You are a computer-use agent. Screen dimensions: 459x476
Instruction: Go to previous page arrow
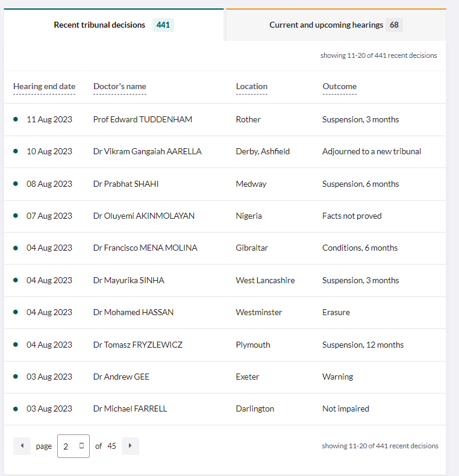click(22, 446)
